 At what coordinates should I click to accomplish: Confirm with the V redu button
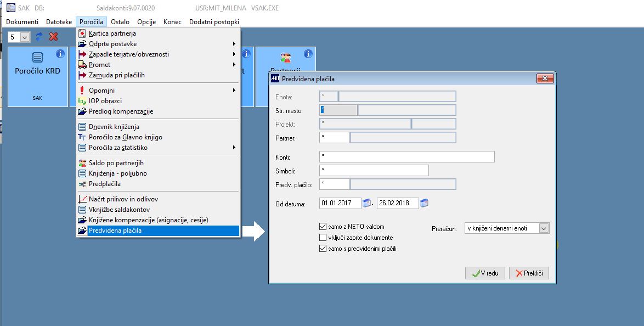click(x=485, y=273)
